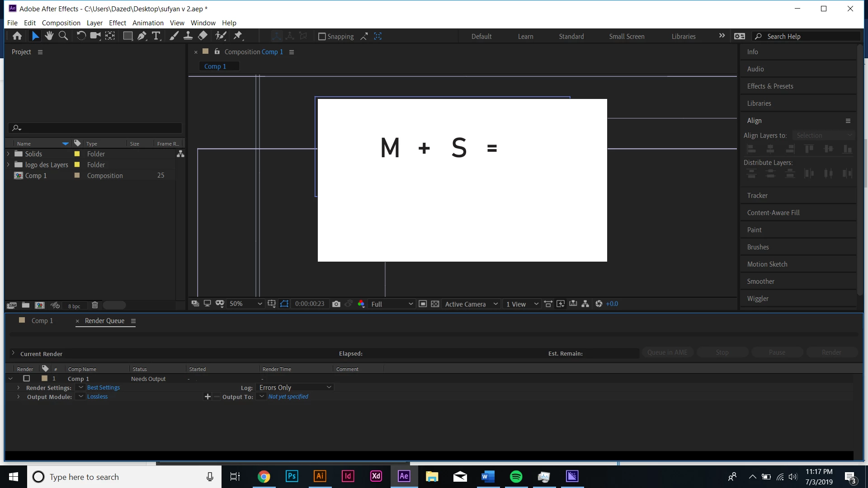868x488 pixels.
Task: Open the Effect menu
Action: click(118, 23)
